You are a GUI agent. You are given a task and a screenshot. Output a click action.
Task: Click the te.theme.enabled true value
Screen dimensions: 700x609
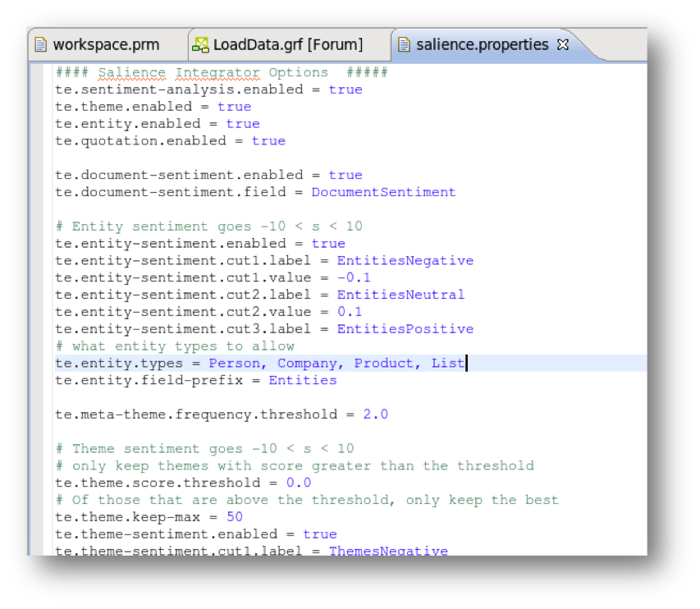click(x=235, y=107)
